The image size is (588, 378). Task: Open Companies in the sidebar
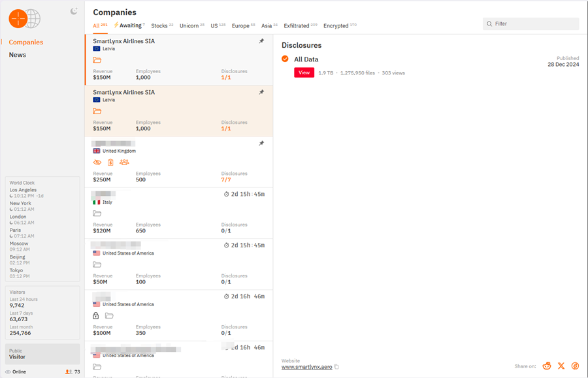26,42
